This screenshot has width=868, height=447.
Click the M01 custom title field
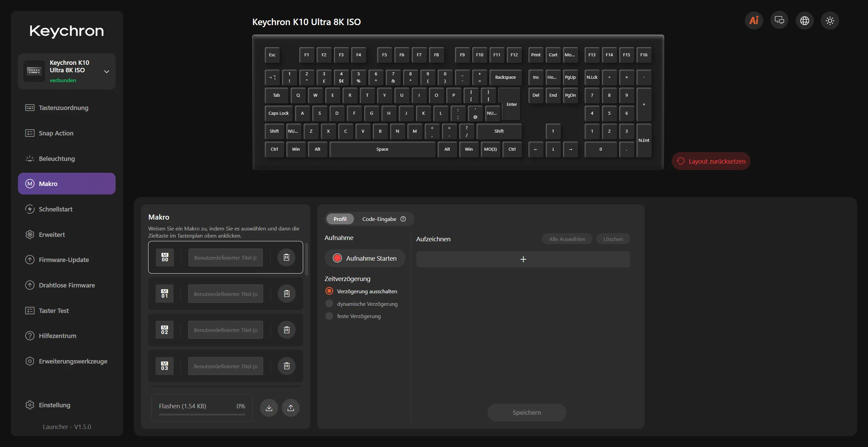pos(225,294)
